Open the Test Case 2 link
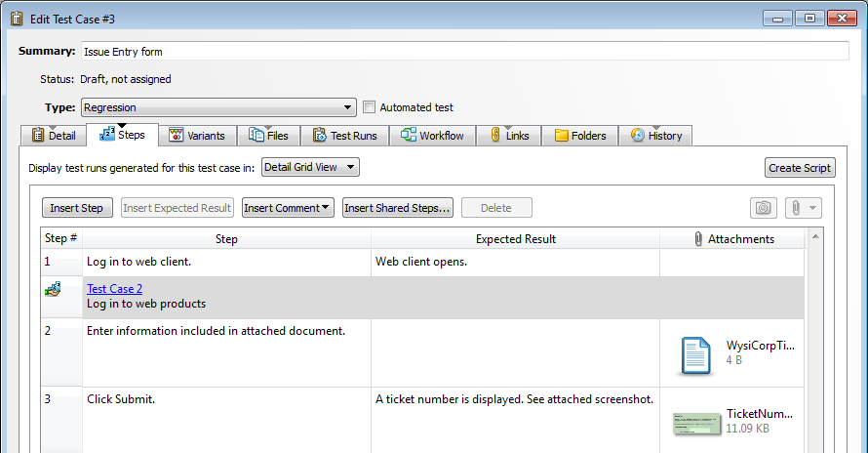 click(114, 289)
